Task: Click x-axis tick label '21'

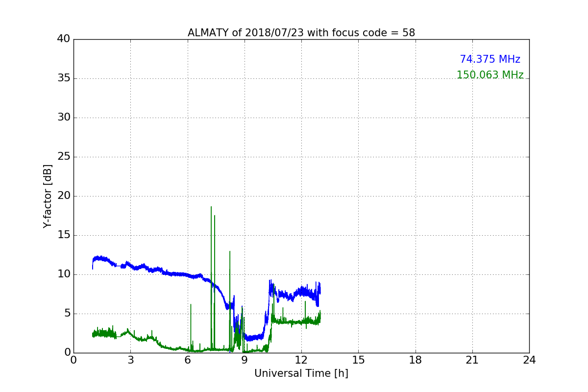Action: point(472,360)
